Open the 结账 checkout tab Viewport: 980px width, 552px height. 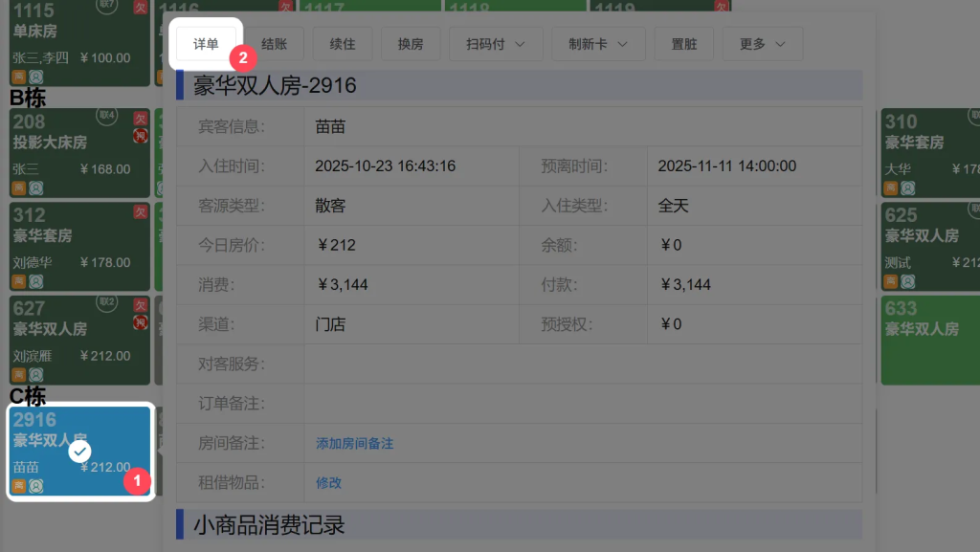coord(275,44)
